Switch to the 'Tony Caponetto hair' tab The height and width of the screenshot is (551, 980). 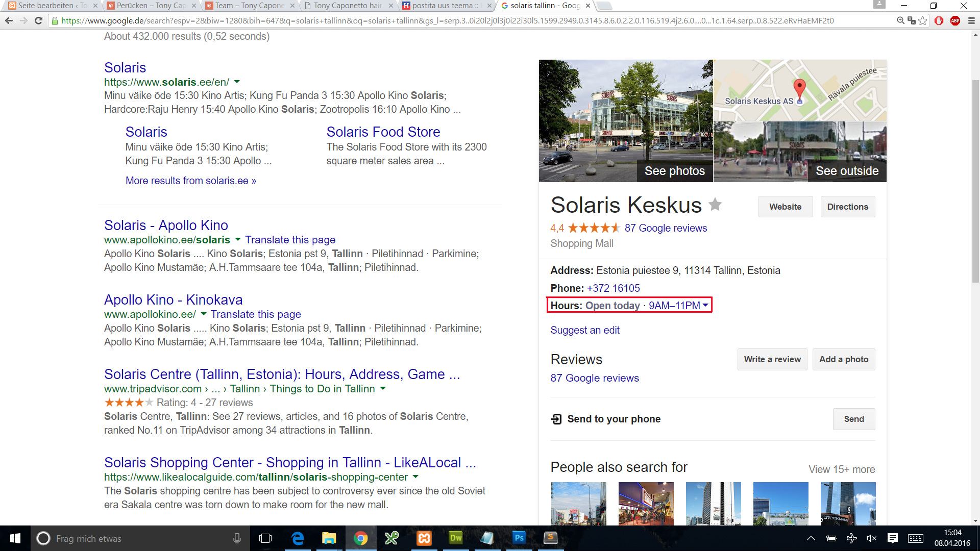pos(349,6)
